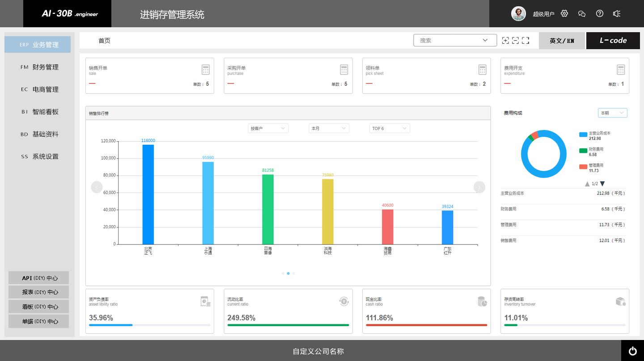Click the calculator icon on 销售开单 card
644x361 pixels.
tap(205, 70)
